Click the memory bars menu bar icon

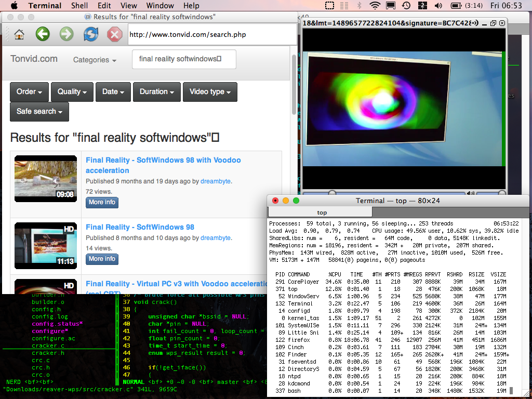[344, 5]
